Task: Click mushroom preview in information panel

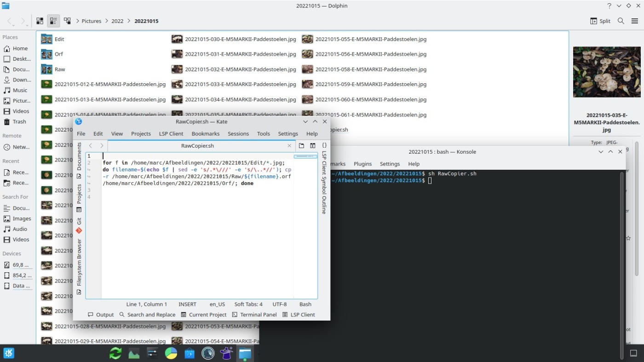Action: 607,72
